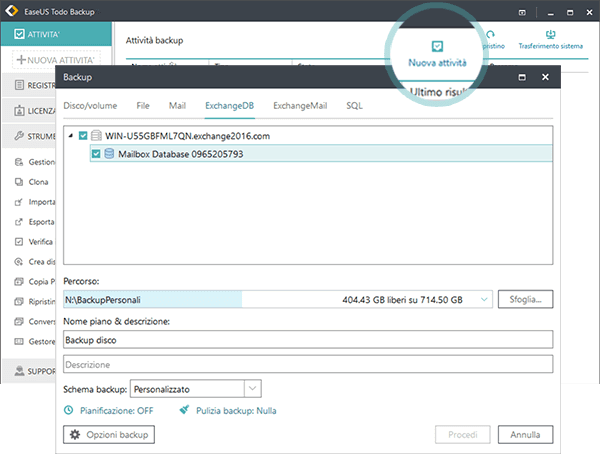
Task: Click the Sfoglia... browse button
Action: click(525, 299)
